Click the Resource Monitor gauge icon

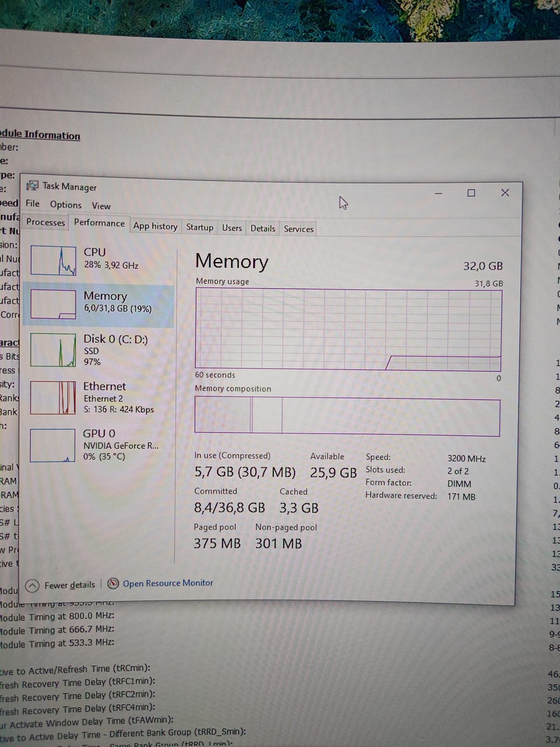(x=113, y=583)
